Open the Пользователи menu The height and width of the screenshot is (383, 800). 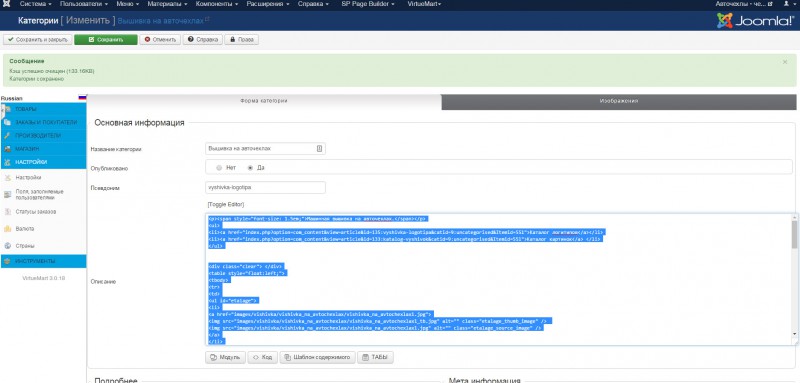[x=83, y=4]
